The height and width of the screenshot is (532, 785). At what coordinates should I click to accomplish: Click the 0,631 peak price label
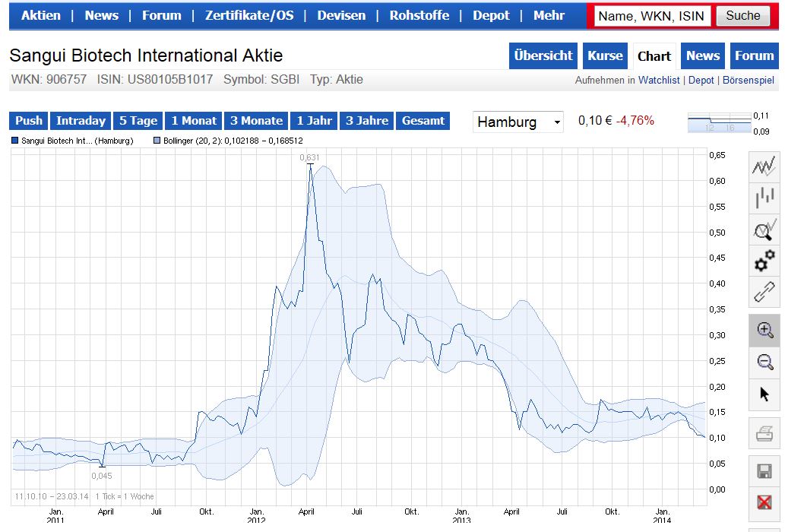[x=309, y=157]
